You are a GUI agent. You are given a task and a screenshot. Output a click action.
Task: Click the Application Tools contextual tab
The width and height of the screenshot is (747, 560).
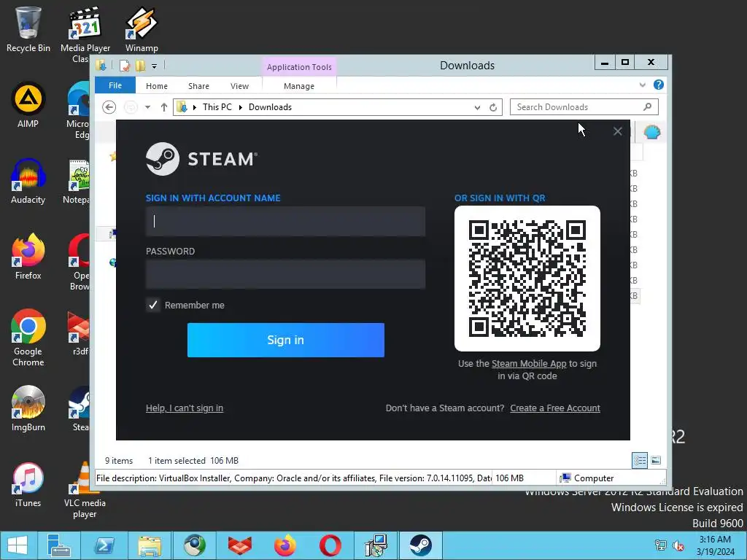[x=299, y=66]
